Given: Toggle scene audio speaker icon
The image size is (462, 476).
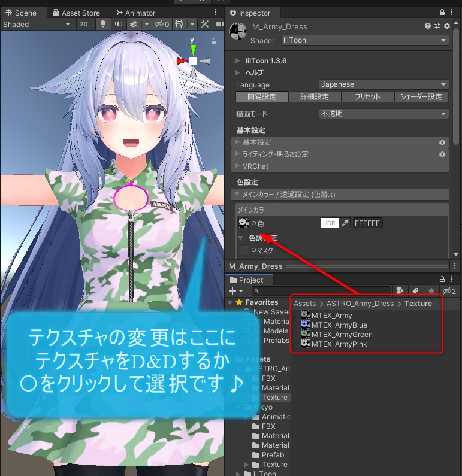Looking at the screenshot, I should tap(119, 24).
